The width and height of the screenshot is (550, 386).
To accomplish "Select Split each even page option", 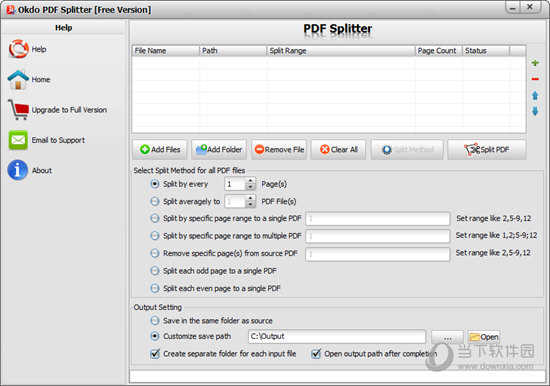I will pyautogui.click(x=155, y=288).
